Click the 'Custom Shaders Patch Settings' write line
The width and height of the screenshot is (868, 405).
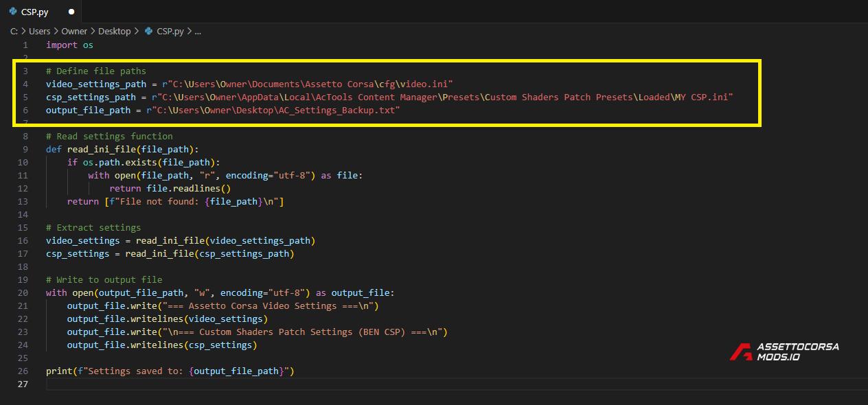[258, 332]
